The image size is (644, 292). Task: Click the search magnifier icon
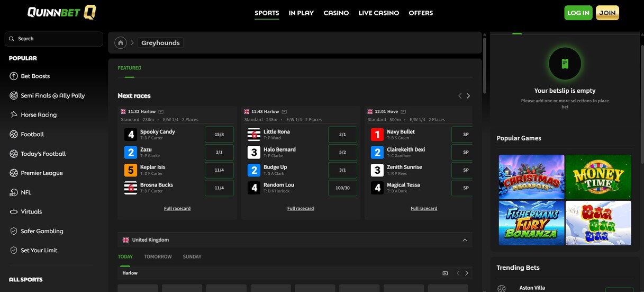[x=12, y=39]
